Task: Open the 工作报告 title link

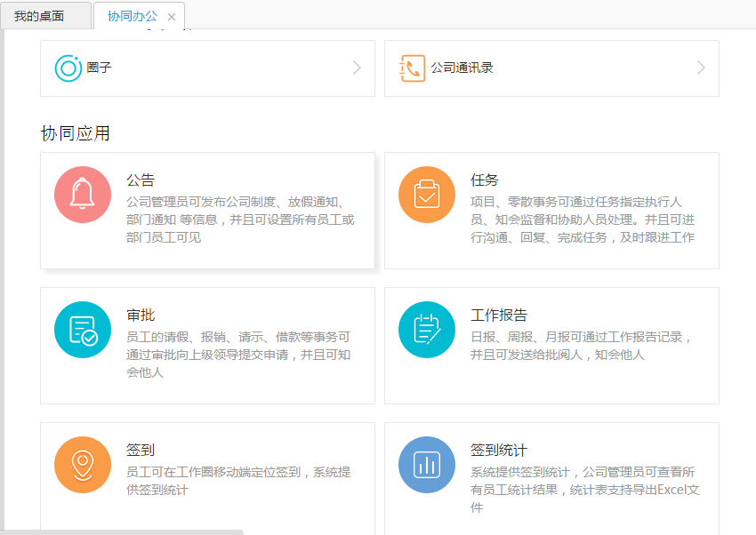Action: [499, 315]
